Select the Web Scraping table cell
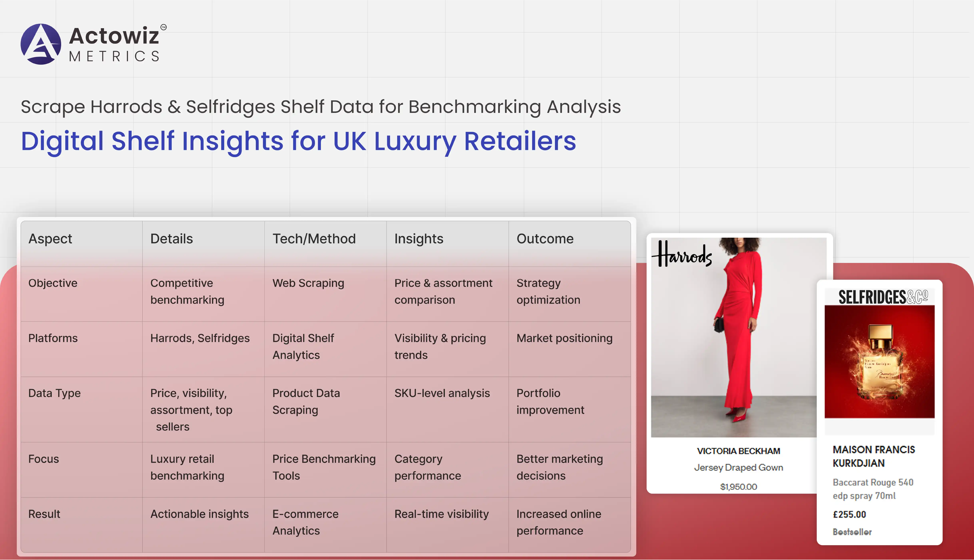 (x=308, y=283)
